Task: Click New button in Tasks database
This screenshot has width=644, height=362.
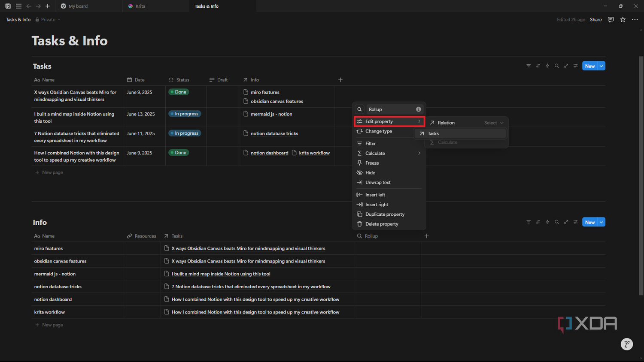Action: pyautogui.click(x=590, y=66)
